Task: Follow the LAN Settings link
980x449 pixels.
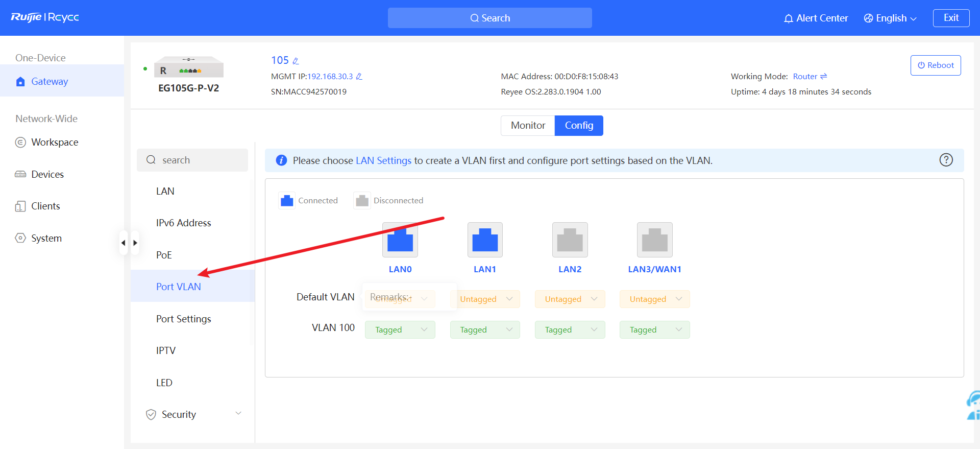Action: point(383,160)
